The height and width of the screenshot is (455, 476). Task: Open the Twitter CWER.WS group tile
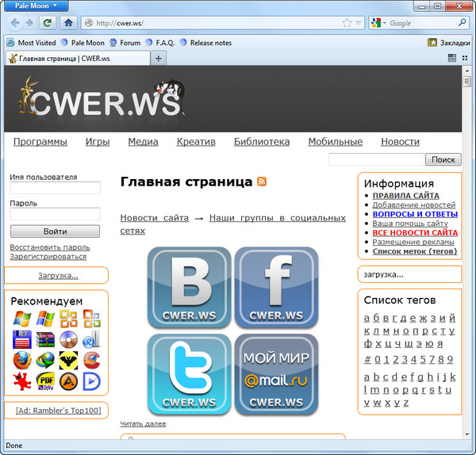click(x=190, y=373)
